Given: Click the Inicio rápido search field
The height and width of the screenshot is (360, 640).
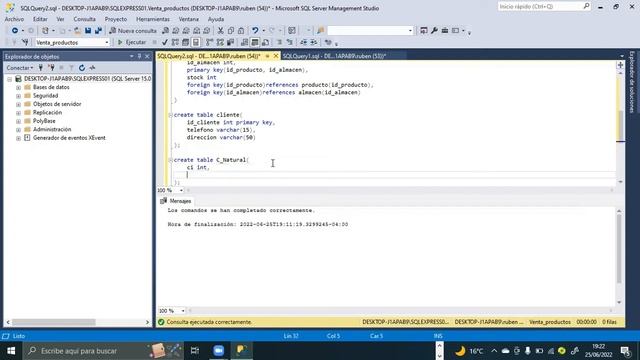Looking at the screenshot, I should pos(544,7).
